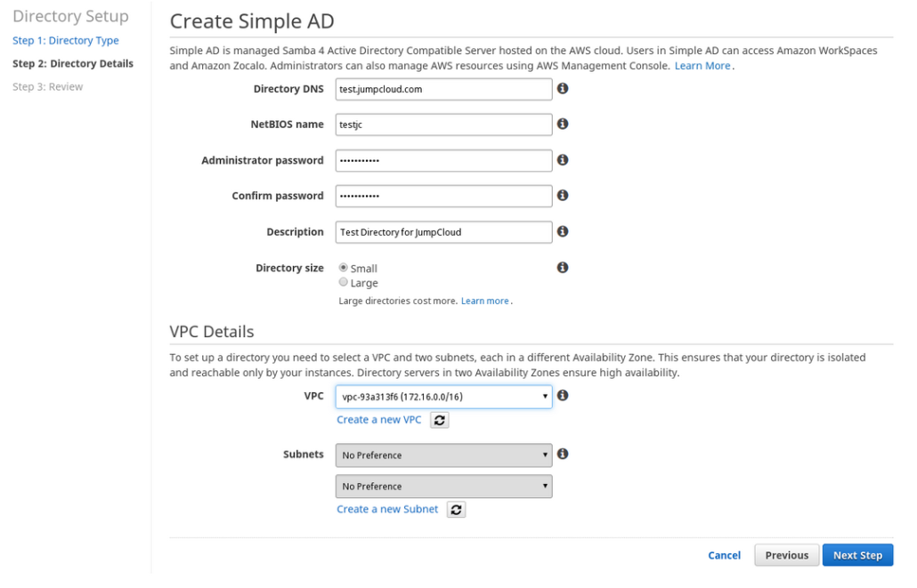Click the Directory Setup sidebar title
The image size is (917, 588).
[70, 16]
